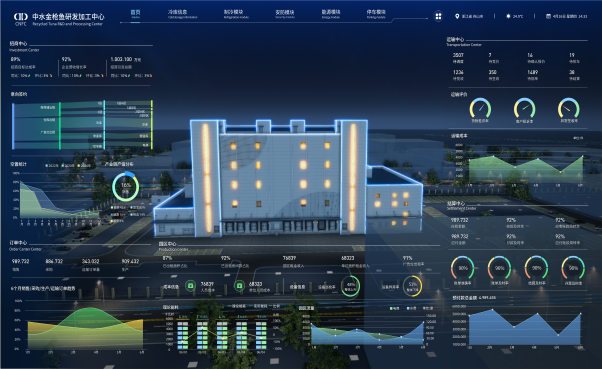Click the location pin icon in header
Screen dimensions: 602x369
click(x=457, y=16)
